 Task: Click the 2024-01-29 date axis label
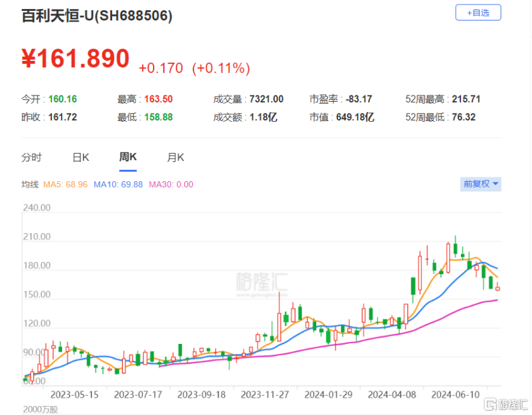point(328,395)
